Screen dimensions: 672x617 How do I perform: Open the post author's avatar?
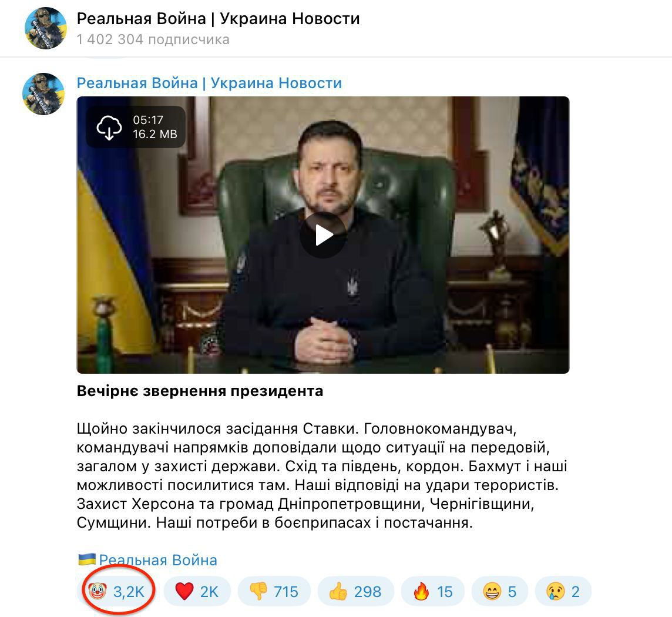[43, 94]
